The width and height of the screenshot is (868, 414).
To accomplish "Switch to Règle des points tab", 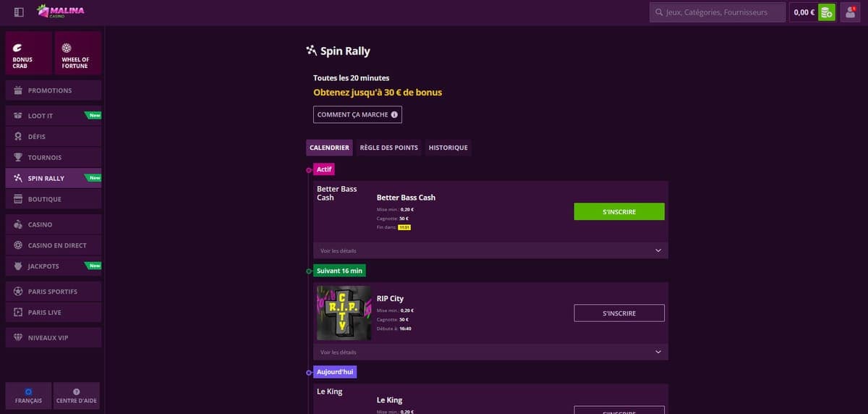I will coord(389,148).
